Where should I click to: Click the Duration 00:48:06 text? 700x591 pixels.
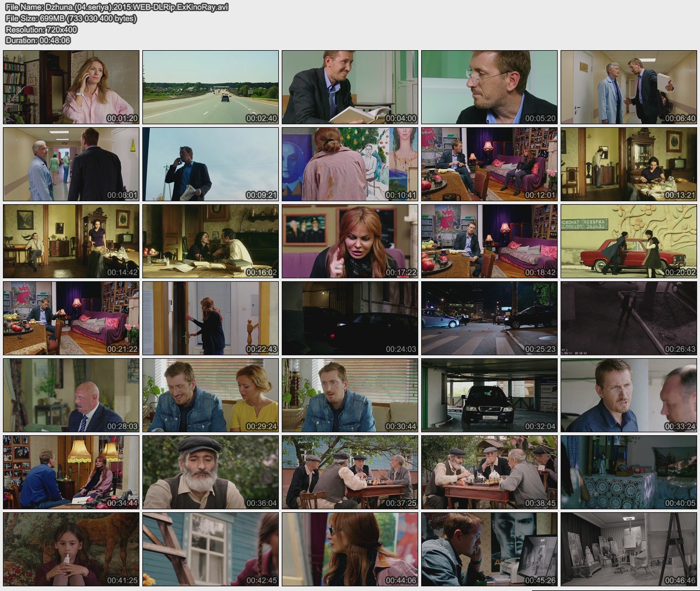(x=38, y=40)
